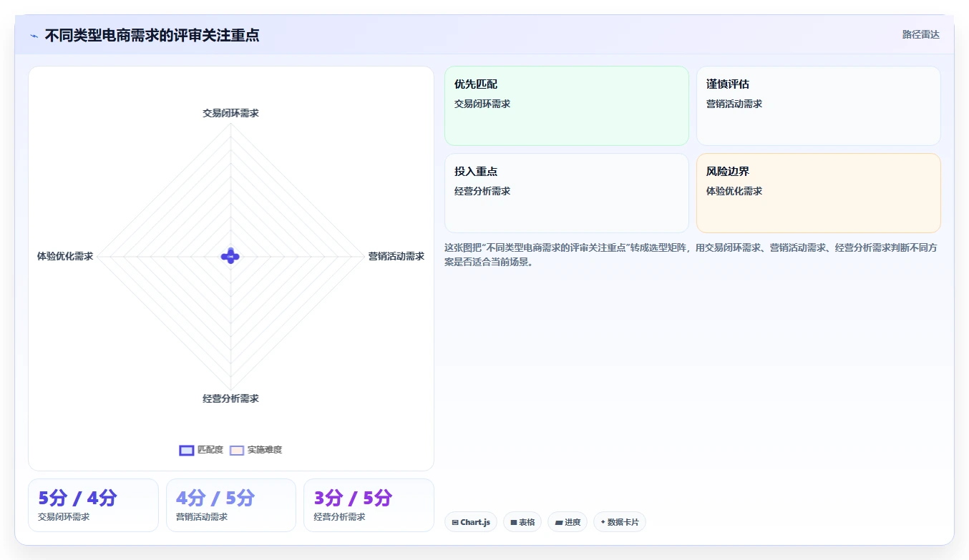Image resolution: width=969 pixels, height=560 pixels.
Task: Click the Chart.js tag icon
Action: pyautogui.click(x=455, y=523)
